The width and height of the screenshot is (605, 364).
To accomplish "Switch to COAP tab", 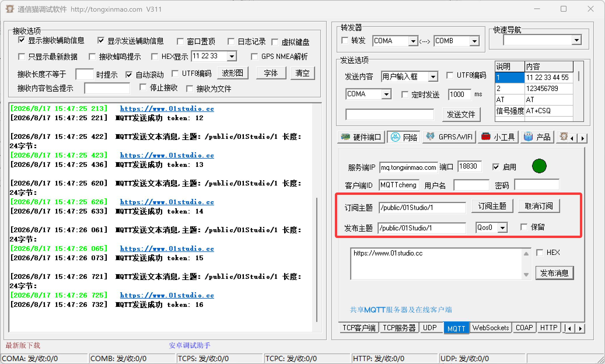I will point(524,328).
